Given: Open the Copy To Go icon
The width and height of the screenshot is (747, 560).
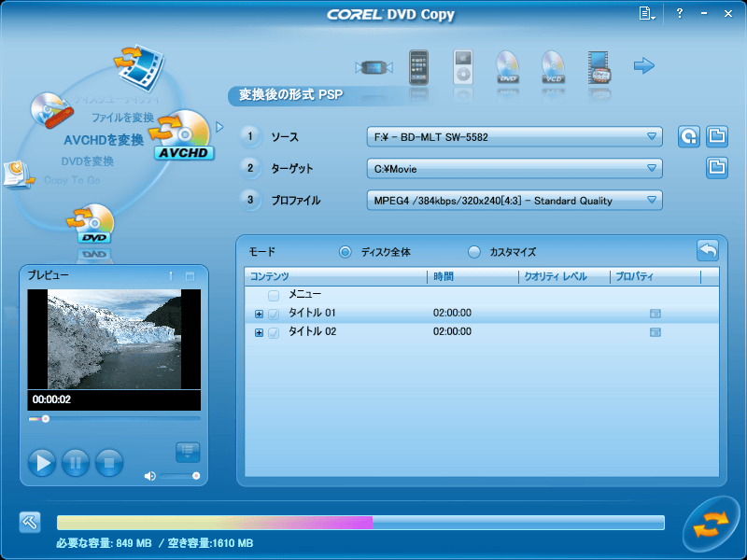Looking at the screenshot, I should 18,175.
